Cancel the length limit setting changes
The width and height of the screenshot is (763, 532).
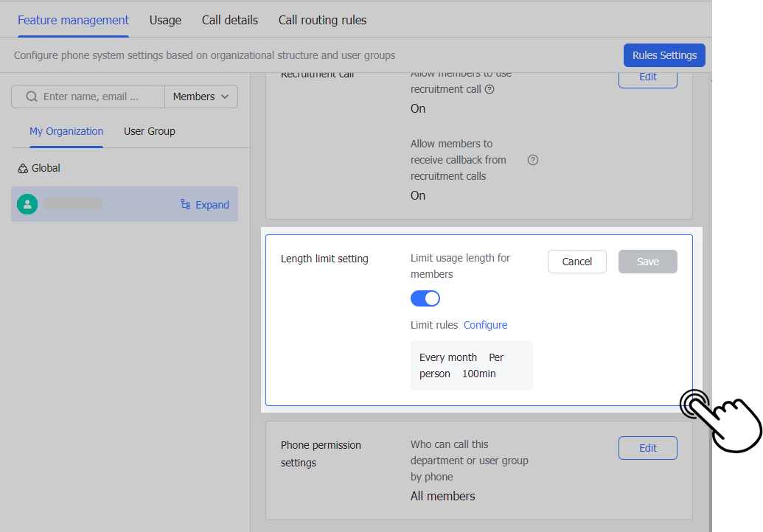[576, 261]
